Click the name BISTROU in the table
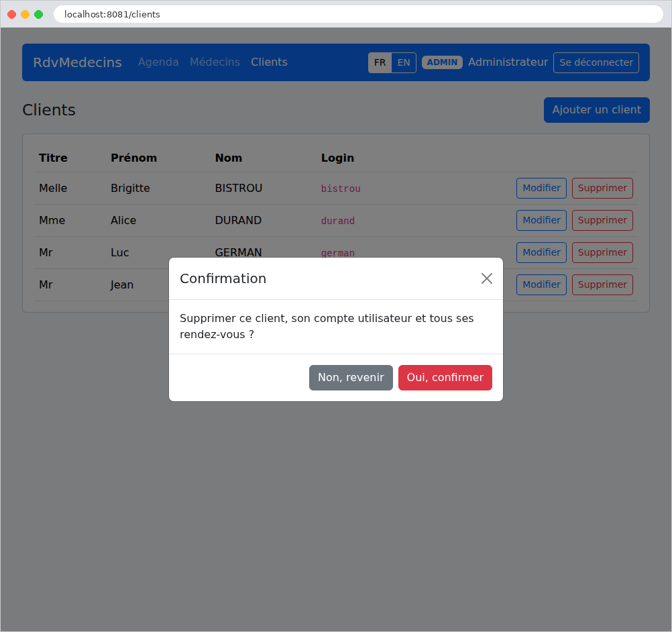The height and width of the screenshot is (632, 672). pos(238,189)
